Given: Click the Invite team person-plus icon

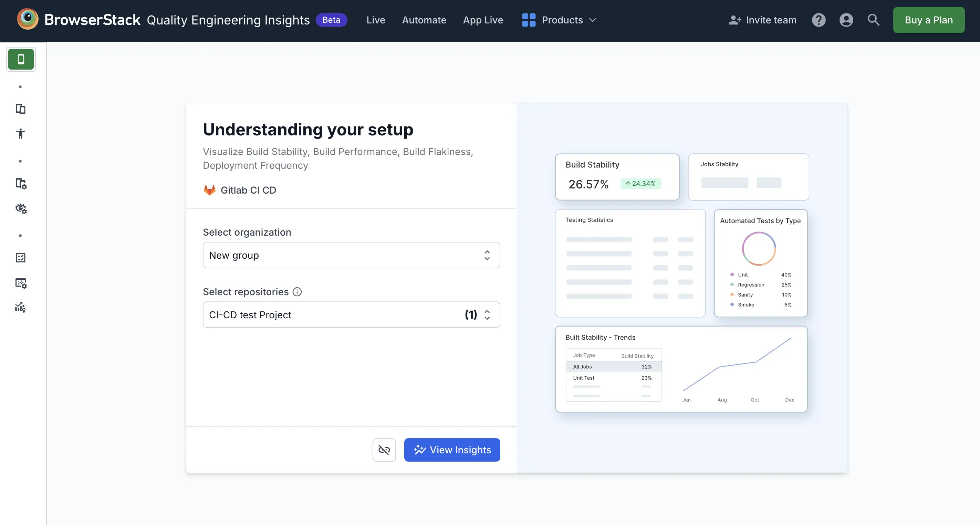Looking at the screenshot, I should tap(734, 20).
